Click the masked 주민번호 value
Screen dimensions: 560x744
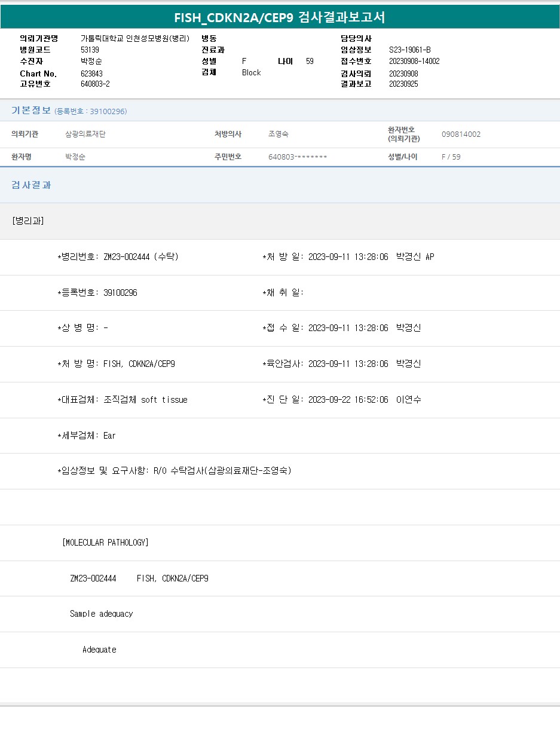coord(298,157)
